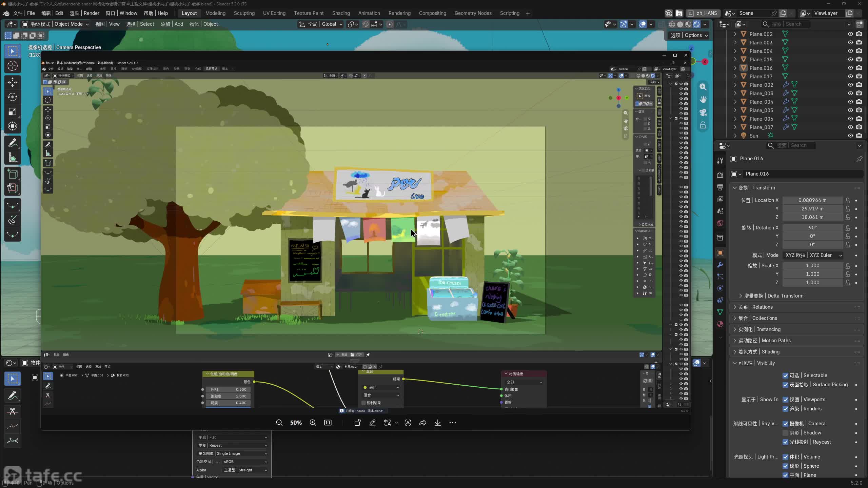Switch to the Geometry Nodes workspace tab
This screenshot has height=488, width=868.
coord(473,13)
